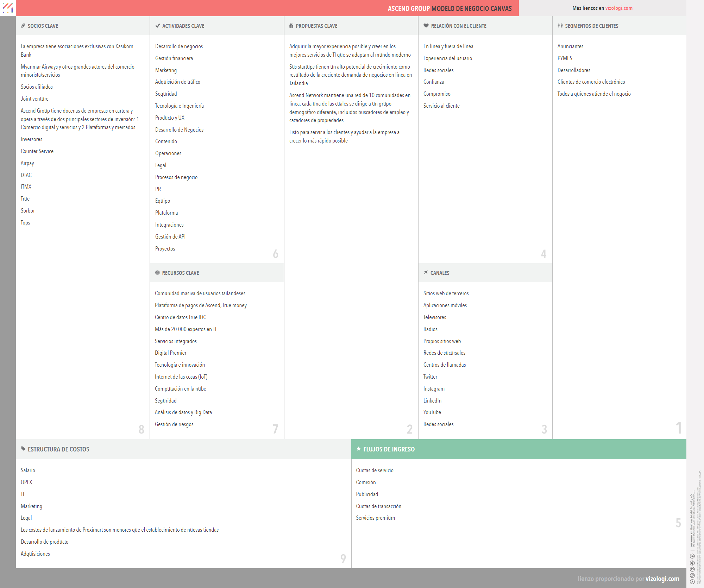This screenshot has height=588, width=704.
Task: Click the link icon beside Socios Clave
Action: click(x=23, y=26)
